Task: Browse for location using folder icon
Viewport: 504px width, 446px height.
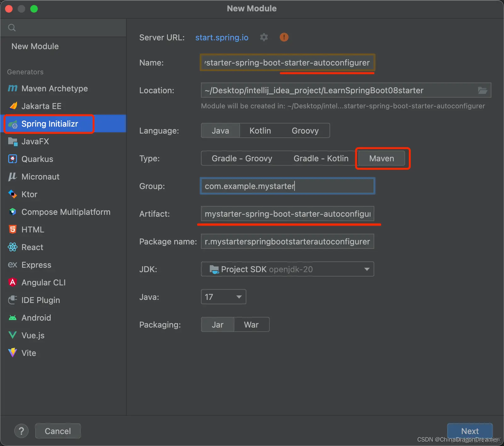Action: click(483, 90)
